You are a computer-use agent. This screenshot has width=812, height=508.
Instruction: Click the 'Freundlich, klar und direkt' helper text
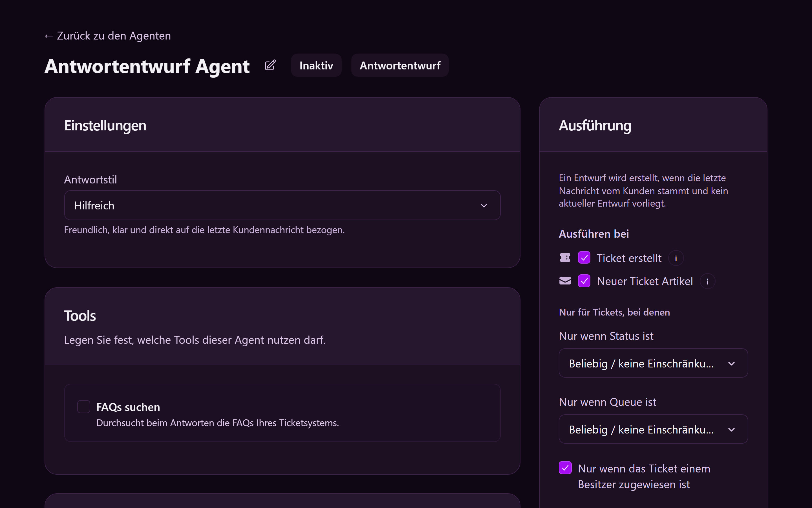[204, 230]
